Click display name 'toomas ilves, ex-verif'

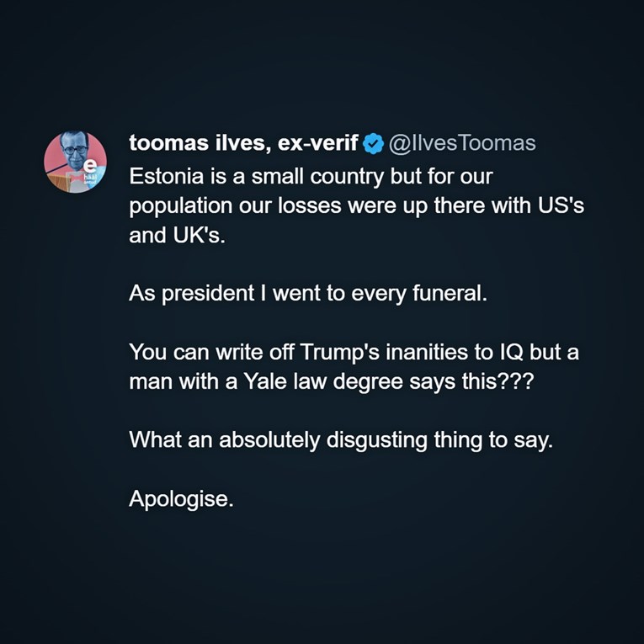(244, 144)
